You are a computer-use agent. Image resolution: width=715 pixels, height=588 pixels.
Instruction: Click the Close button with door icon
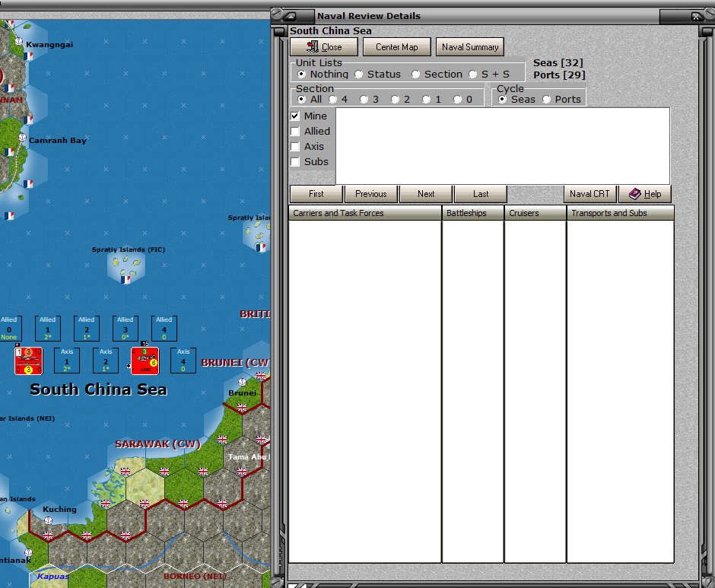click(x=324, y=47)
